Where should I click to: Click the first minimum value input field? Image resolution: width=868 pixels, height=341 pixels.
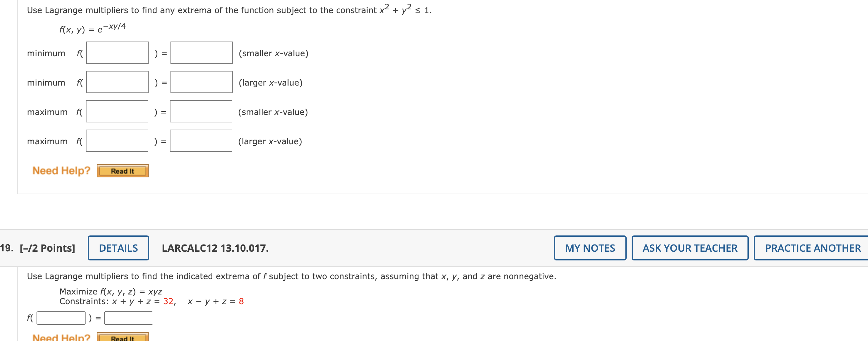point(201,52)
